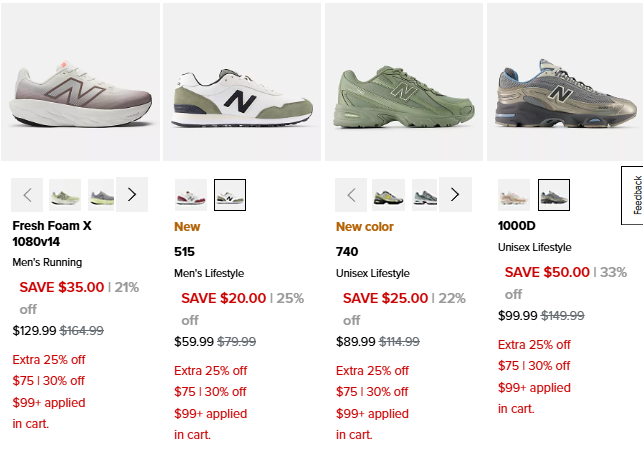This screenshot has width=643, height=451.
Task: Open the 1000D product name link
Action: click(516, 226)
